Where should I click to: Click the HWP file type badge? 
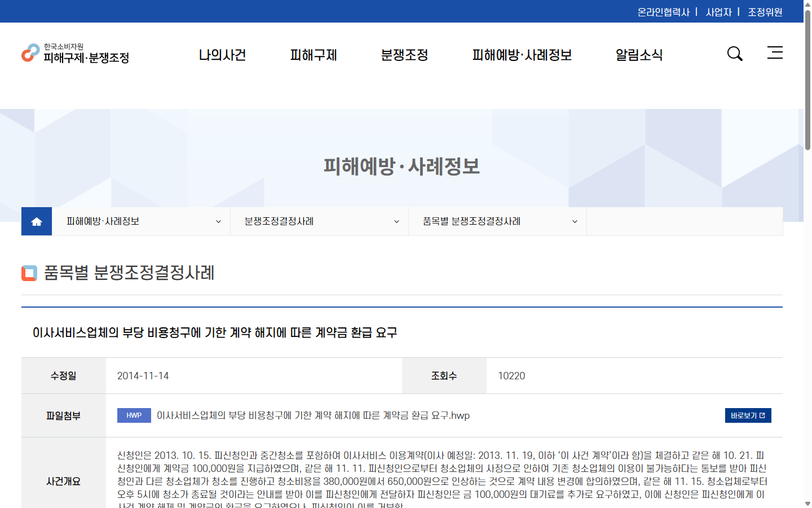tap(134, 415)
